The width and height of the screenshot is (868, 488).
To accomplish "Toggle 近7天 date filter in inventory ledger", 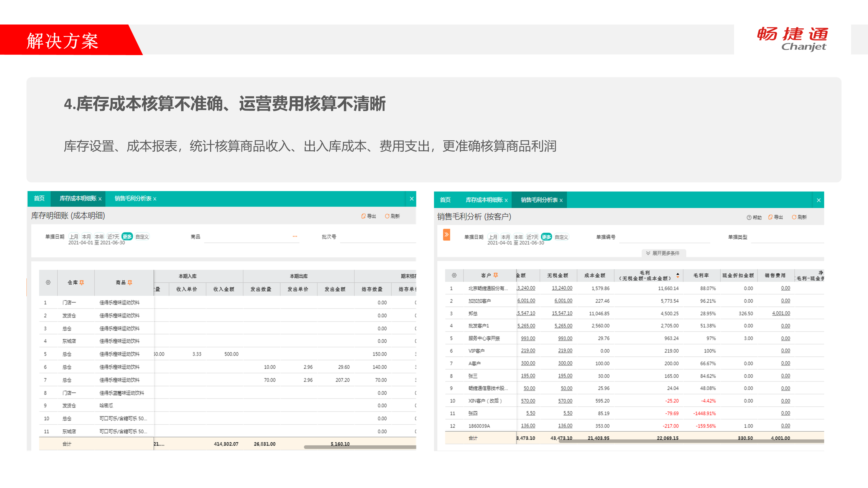I will click(113, 237).
